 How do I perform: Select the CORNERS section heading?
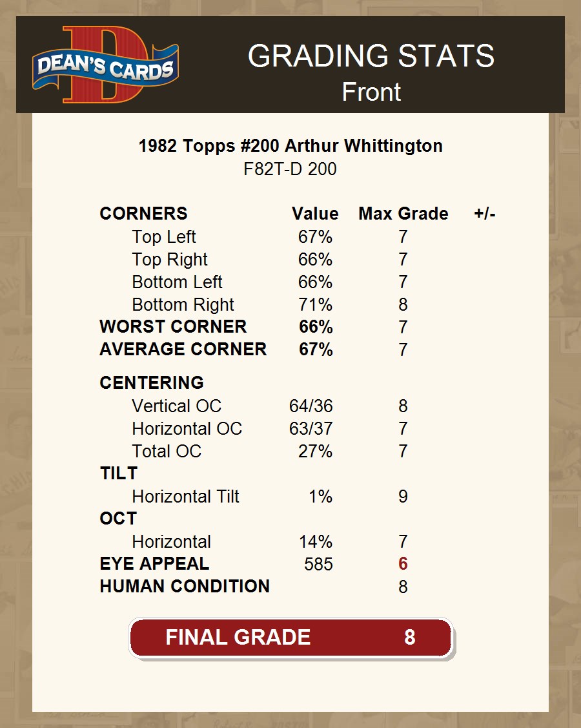pos(143,214)
